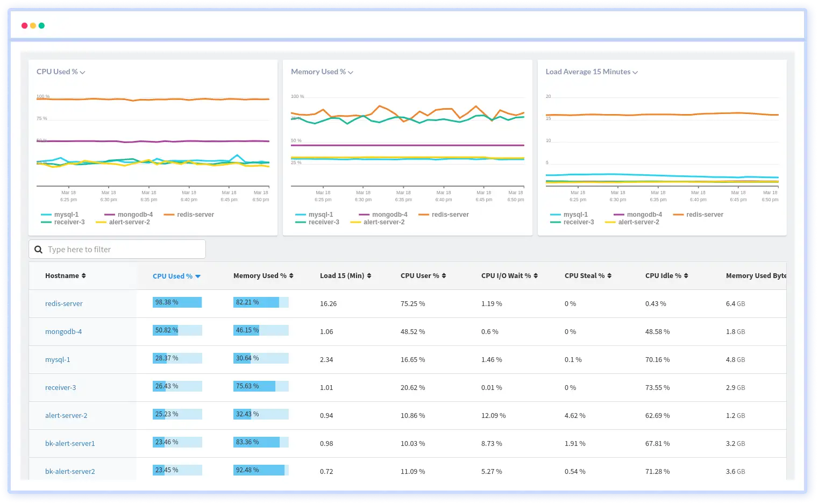
Task: Sort by CPU Steal % column
Action: point(588,275)
